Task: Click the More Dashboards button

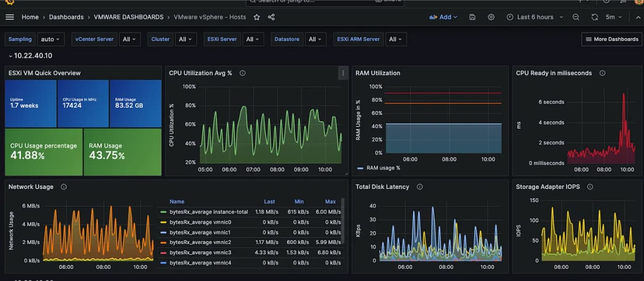Action: point(611,39)
